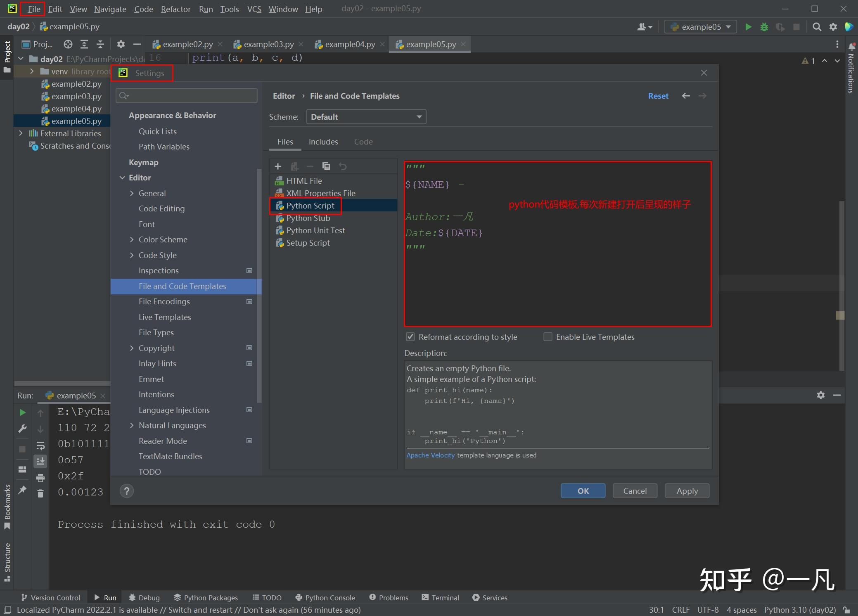
Task: Switch to the Includes tab
Action: pos(323,142)
